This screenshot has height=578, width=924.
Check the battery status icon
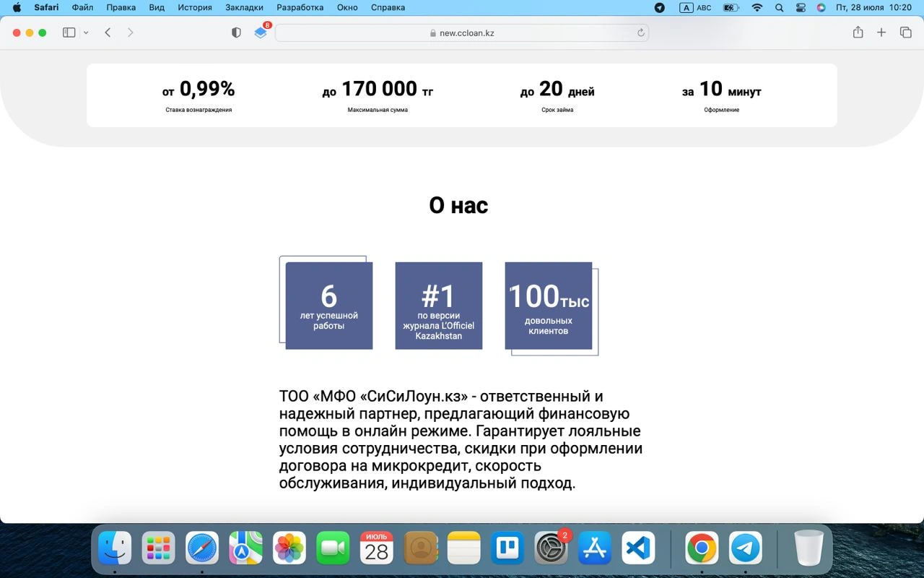pyautogui.click(x=731, y=7)
